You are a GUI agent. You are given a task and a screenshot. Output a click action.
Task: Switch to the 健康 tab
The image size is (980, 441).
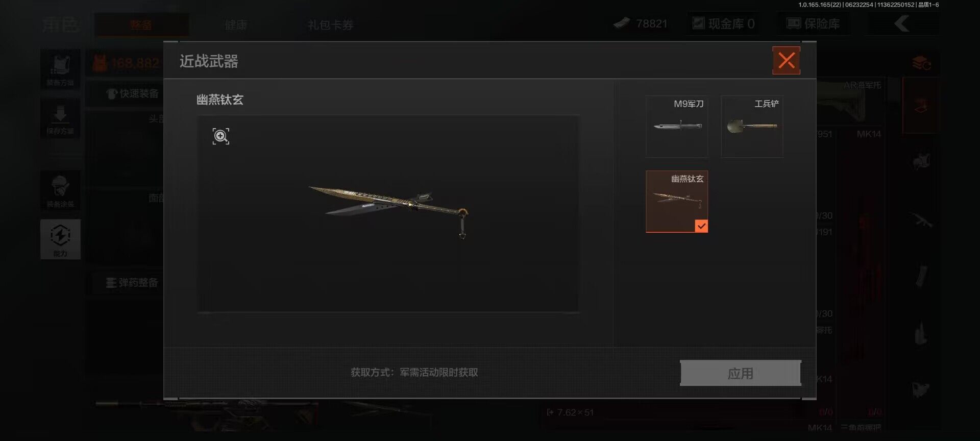(236, 24)
